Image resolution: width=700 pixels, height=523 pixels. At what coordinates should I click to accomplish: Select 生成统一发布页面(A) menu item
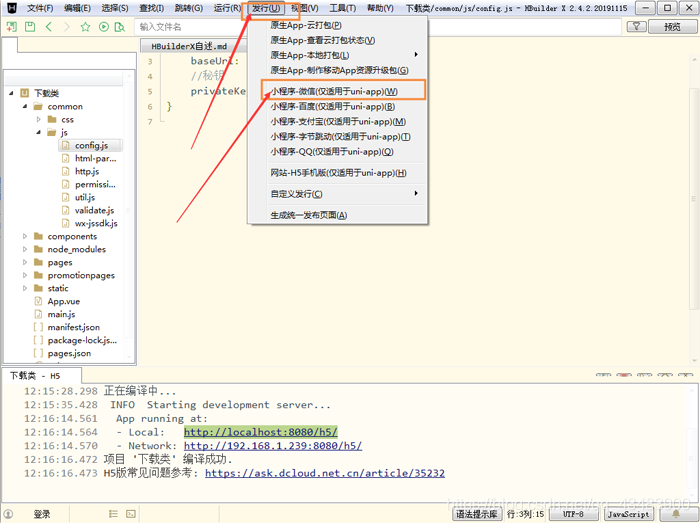308,215
